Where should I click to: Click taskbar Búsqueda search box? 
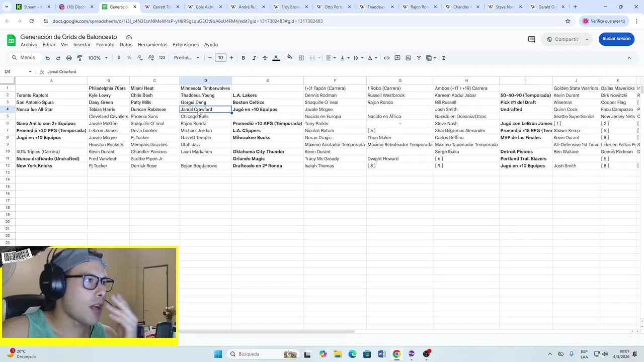tap(263, 354)
